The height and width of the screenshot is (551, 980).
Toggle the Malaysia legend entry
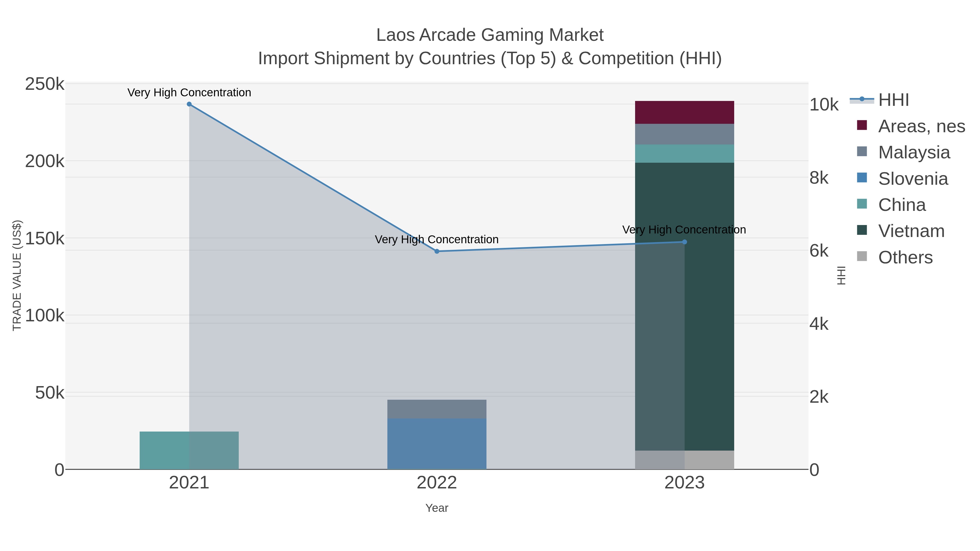pyautogui.click(x=903, y=152)
